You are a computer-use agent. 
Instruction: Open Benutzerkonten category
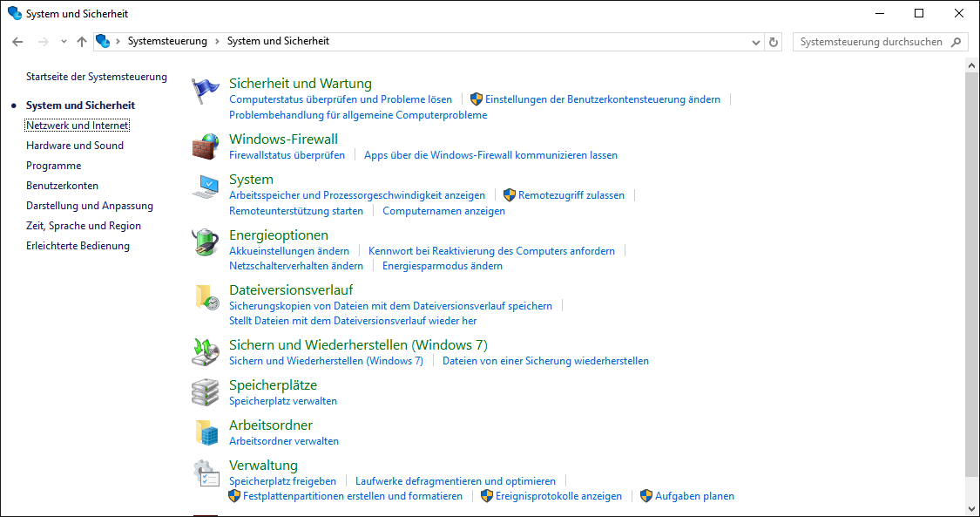pos(63,186)
